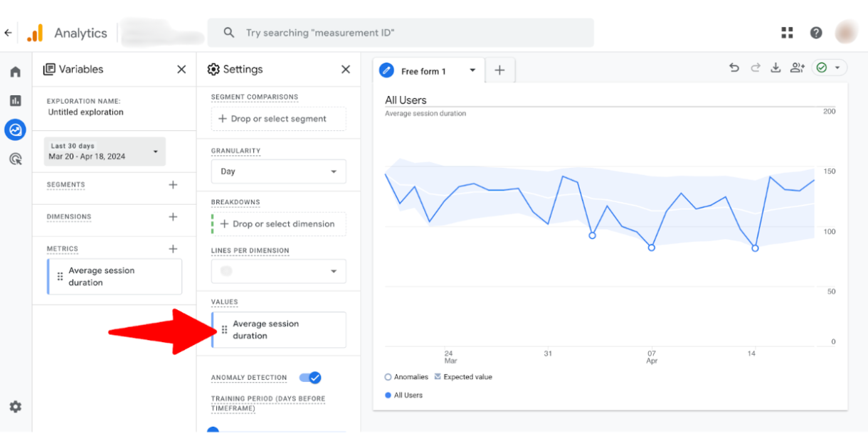This screenshot has width=868, height=446.
Task: Toggle the Expected value legend checkbox
Action: coord(437,376)
